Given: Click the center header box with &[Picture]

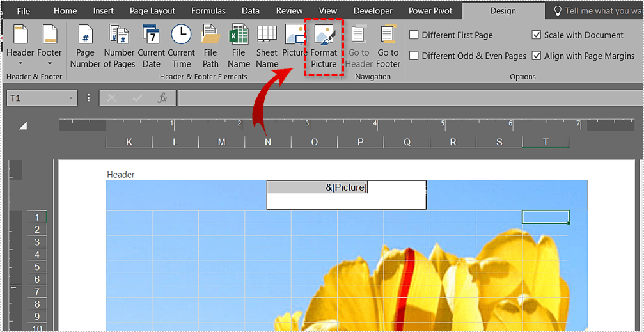Looking at the screenshot, I should (x=346, y=194).
